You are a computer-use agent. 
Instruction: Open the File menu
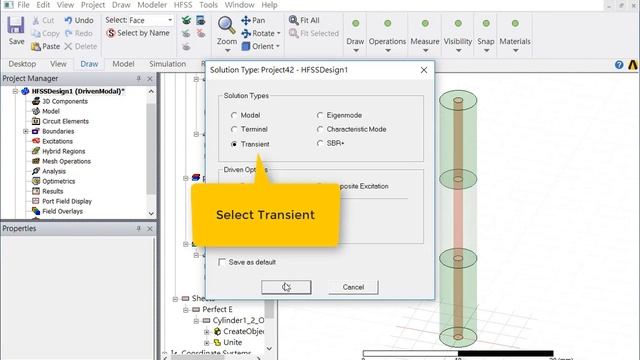pos(23,5)
